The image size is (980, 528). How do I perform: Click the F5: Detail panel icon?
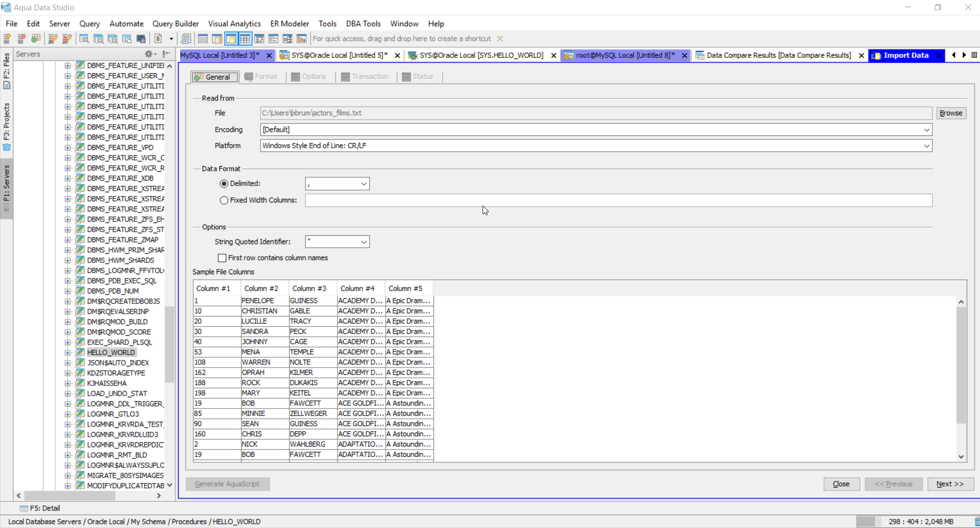24,509
